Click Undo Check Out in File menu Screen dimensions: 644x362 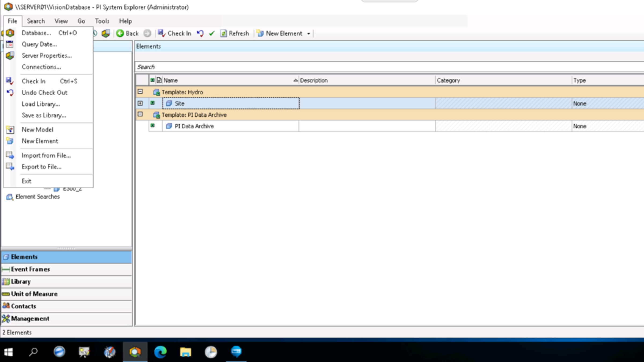click(44, 92)
